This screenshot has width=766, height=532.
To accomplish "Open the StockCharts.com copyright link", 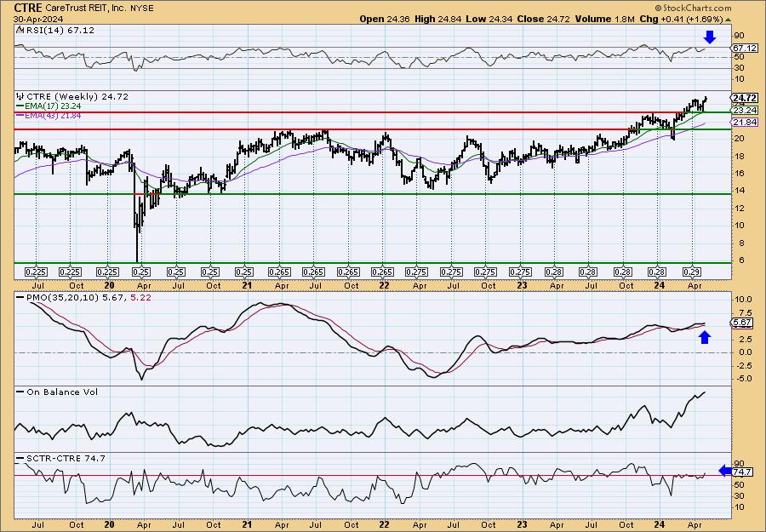I will [693, 8].
